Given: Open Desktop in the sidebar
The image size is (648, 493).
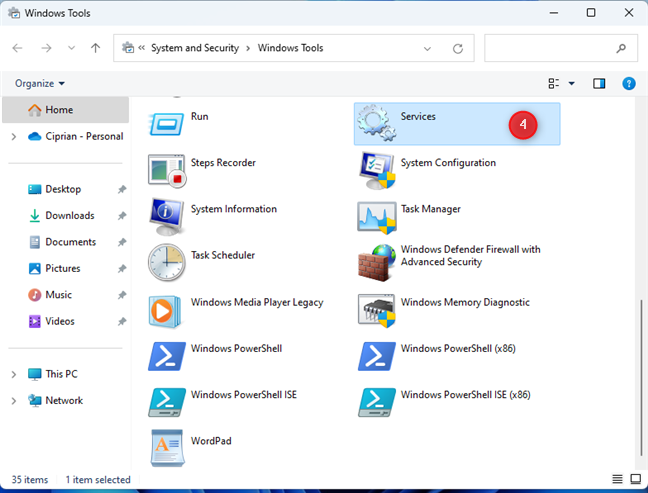Looking at the screenshot, I should (x=63, y=189).
